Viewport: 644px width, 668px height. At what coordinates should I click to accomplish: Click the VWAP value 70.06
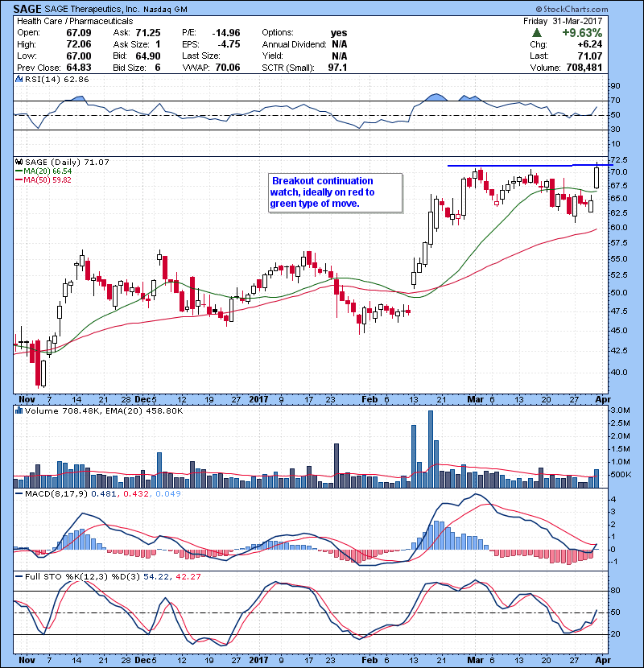pos(228,68)
